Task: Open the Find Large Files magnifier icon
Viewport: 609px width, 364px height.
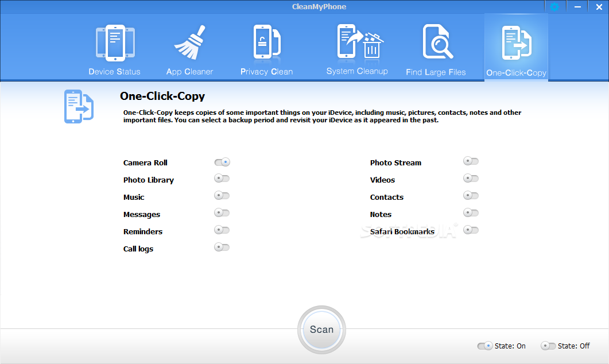Action: pos(438,41)
